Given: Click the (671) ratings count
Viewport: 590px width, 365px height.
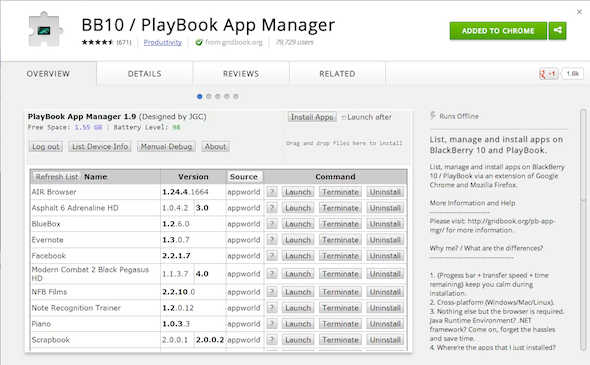Looking at the screenshot, I should click(x=124, y=42).
